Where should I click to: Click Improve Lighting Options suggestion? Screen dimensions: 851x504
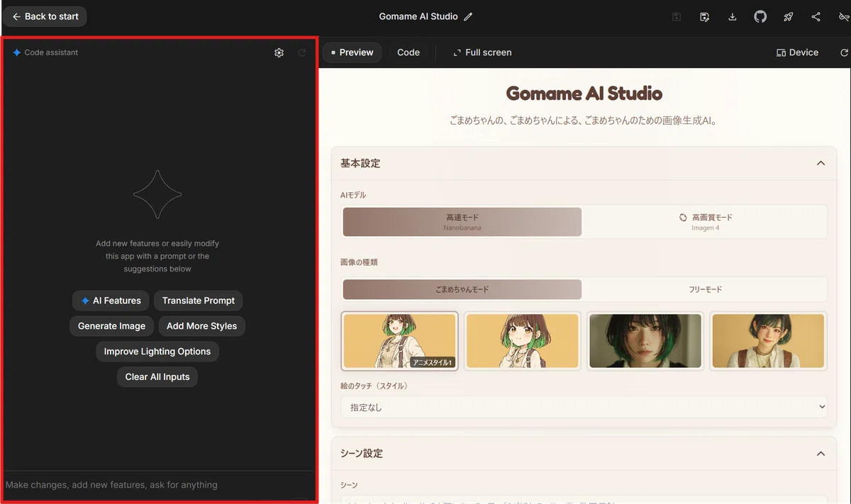pyautogui.click(x=157, y=352)
